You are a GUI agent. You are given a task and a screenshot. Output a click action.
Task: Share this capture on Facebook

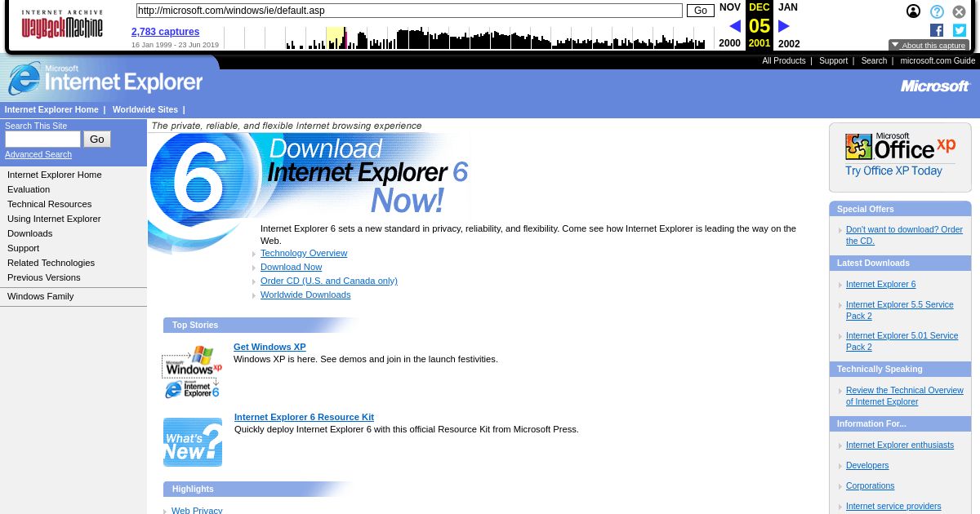click(937, 30)
